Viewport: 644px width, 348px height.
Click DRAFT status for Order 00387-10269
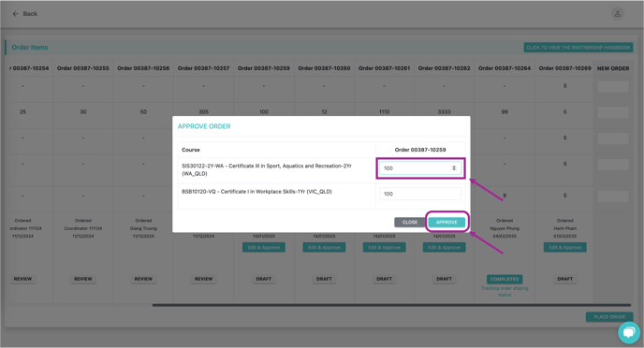564,279
